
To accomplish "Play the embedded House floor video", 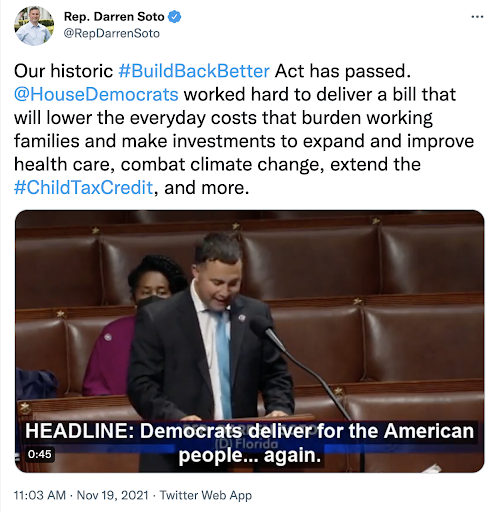I will 250,341.
